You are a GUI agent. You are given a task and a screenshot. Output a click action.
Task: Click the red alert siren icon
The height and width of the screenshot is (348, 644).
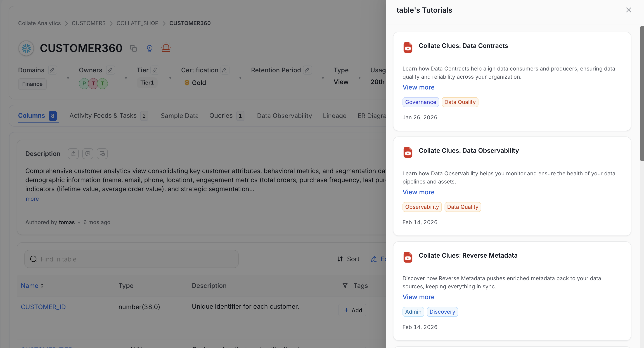[166, 47]
